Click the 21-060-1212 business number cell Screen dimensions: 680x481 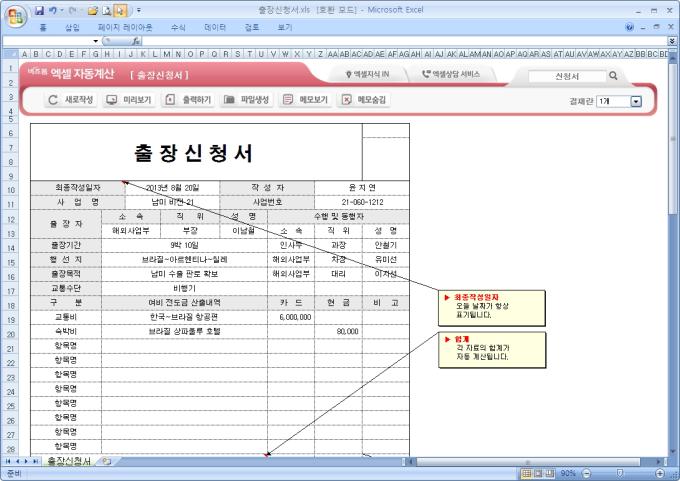click(362, 202)
